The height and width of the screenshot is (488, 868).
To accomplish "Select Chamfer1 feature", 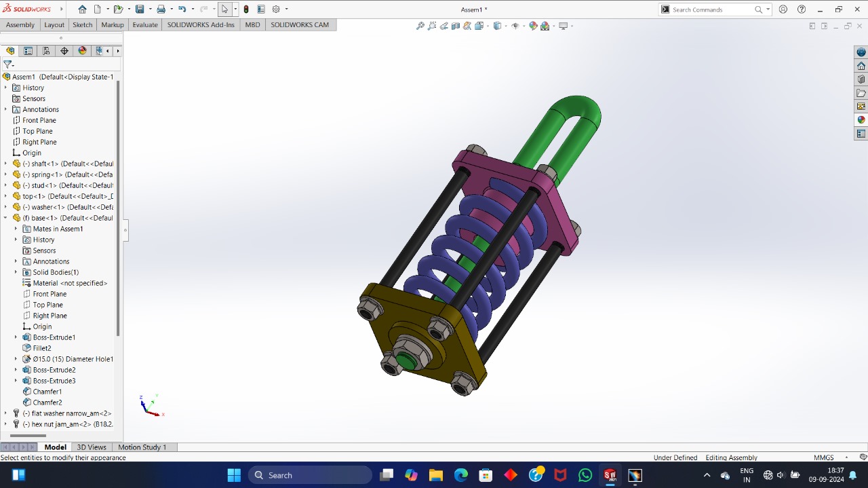I will click(47, 392).
